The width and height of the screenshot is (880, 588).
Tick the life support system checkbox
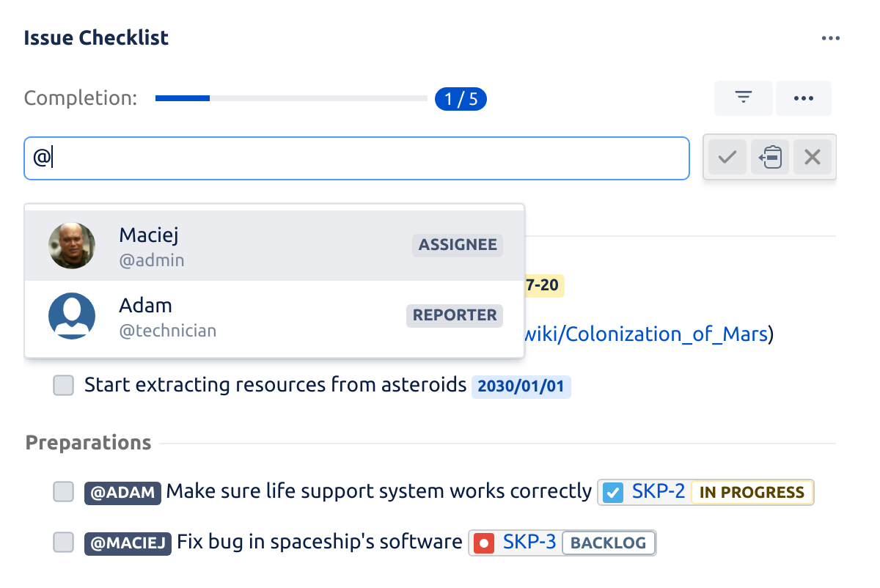[64, 492]
